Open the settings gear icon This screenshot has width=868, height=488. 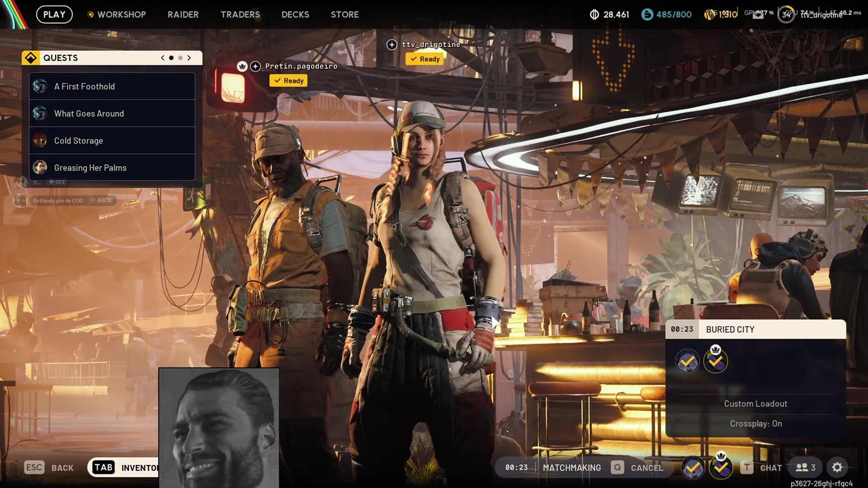(x=837, y=467)
